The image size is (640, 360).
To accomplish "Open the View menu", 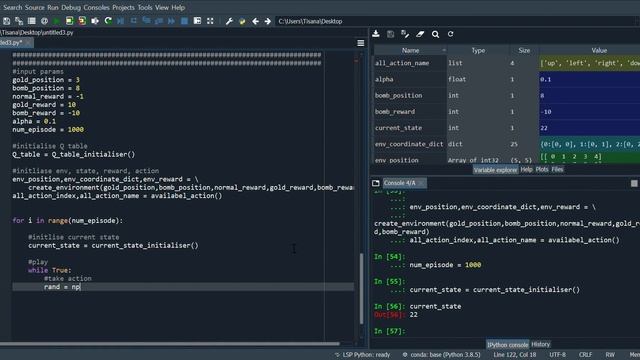I will click(162, 7).
